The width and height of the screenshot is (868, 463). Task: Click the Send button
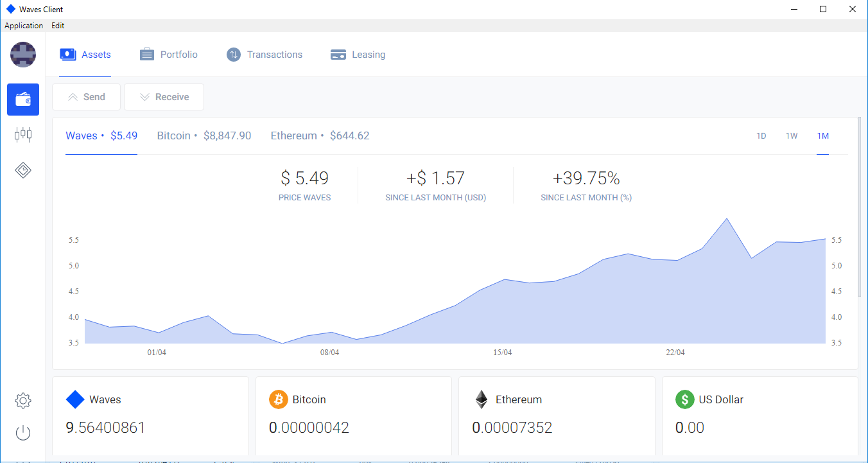tap(86, 97)
